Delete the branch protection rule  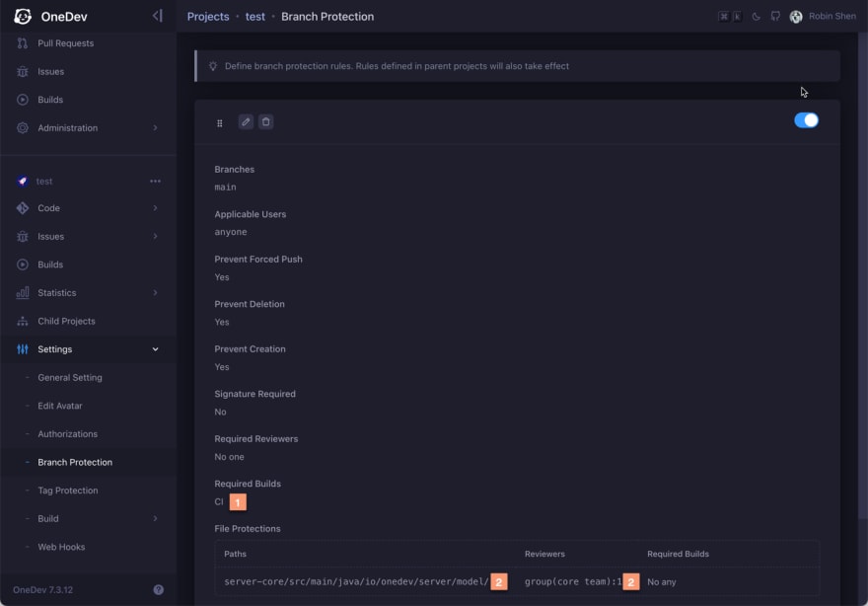pyautogui.click(x=265, y=121)
